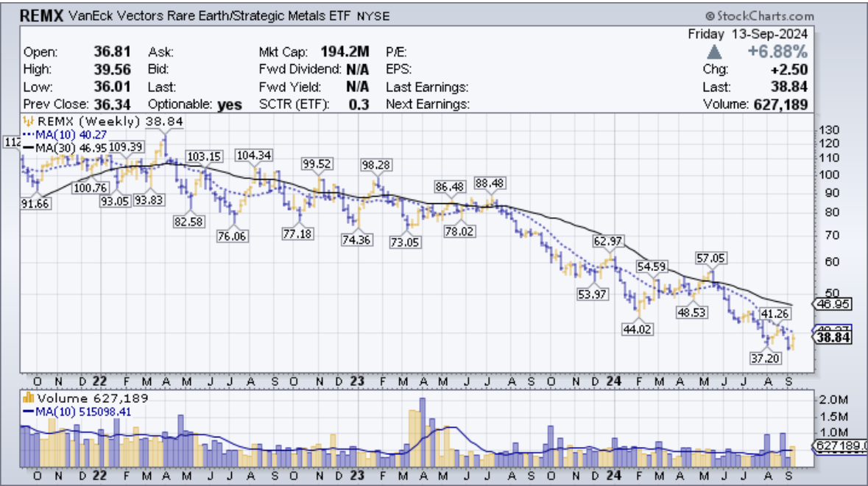Click the 2.0M volume axis label
This screenshot has width=868, height=486.
tap(833, 400)
